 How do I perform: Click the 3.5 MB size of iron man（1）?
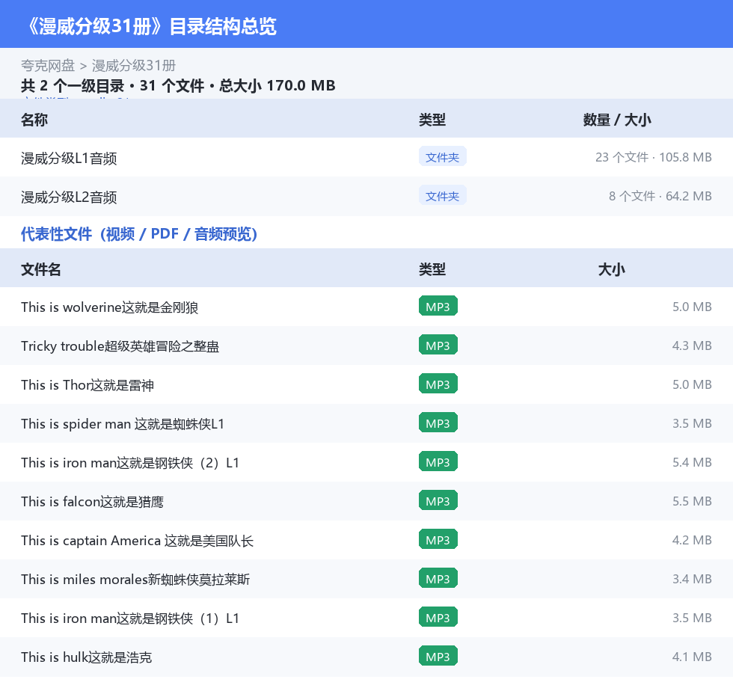pos(692,617)
